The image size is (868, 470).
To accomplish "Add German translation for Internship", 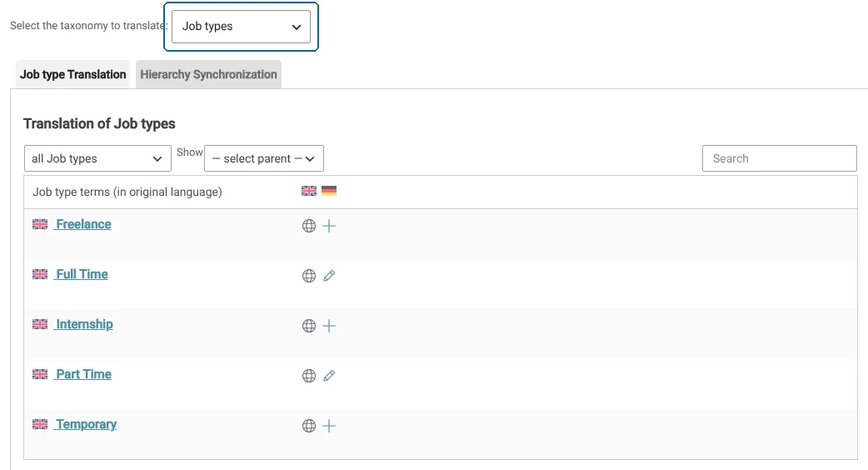I will click(x=329, y=326).
